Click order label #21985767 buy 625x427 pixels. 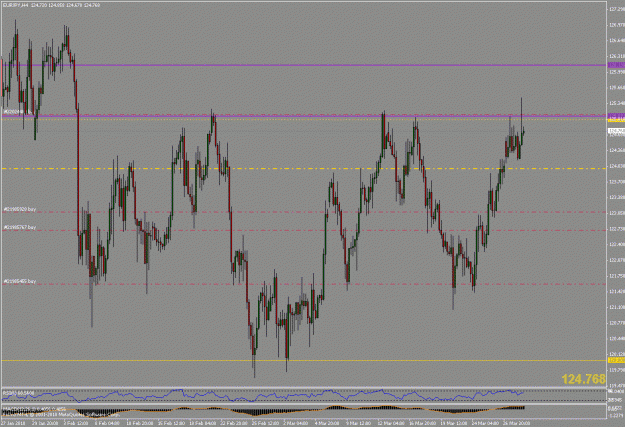point(20,227)
